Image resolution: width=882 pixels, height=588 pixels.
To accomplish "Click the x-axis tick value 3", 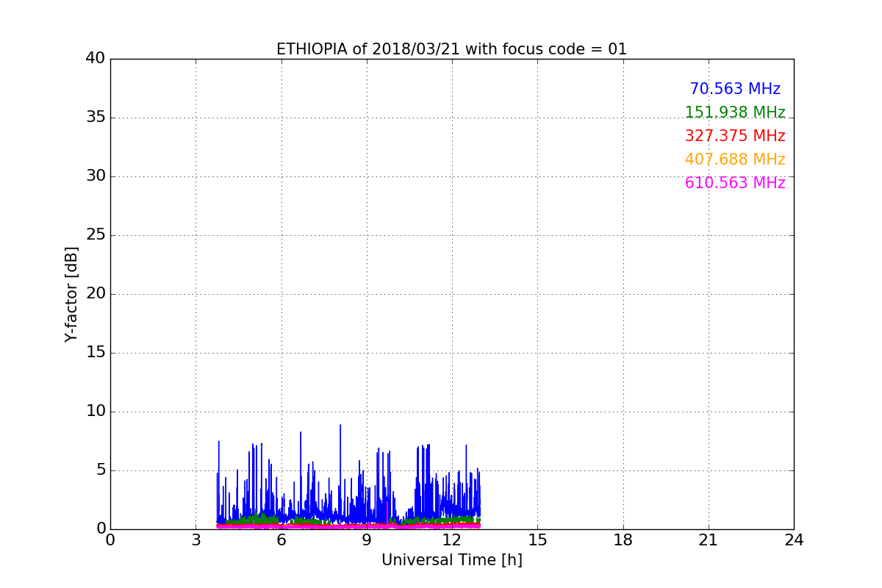I will [x=196, y=539].
